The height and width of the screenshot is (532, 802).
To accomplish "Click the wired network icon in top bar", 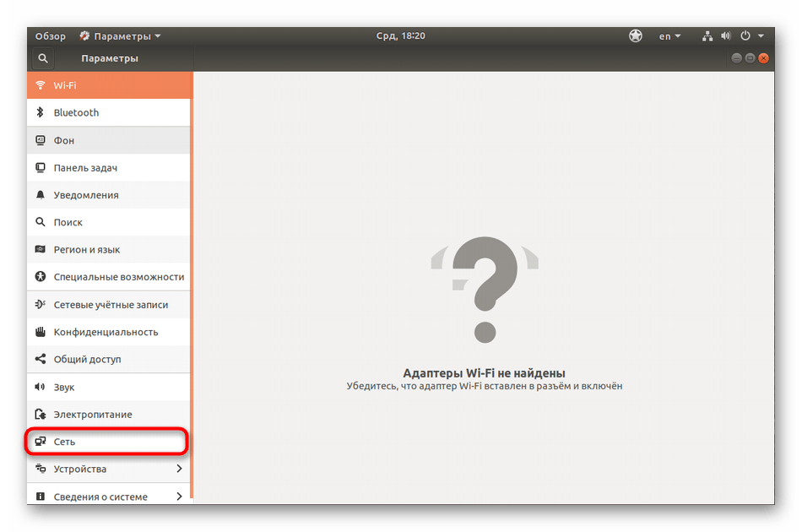I will point(707,35).
